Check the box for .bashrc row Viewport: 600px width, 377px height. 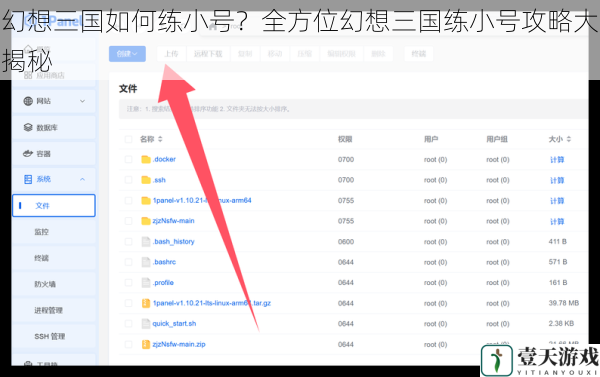tap(129, 262)
